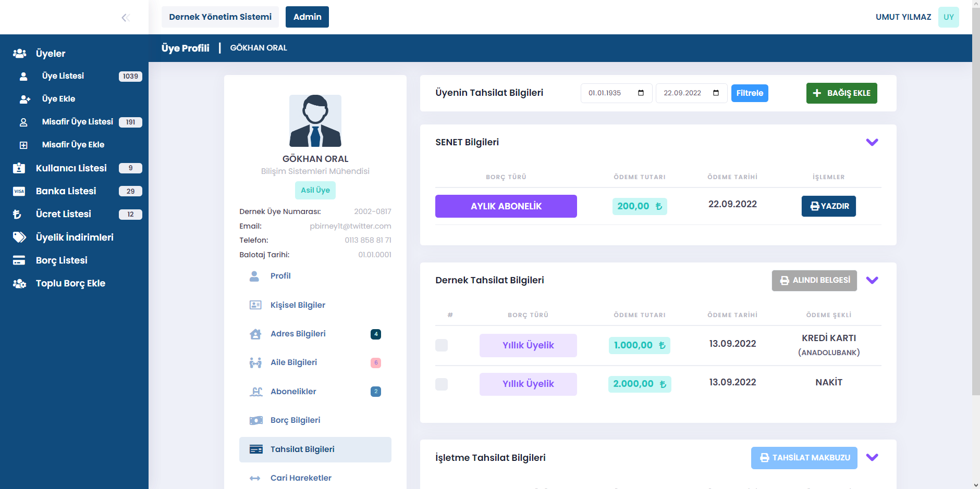
Task: Open Cari Hareketler profile tab
Action: 301,478
